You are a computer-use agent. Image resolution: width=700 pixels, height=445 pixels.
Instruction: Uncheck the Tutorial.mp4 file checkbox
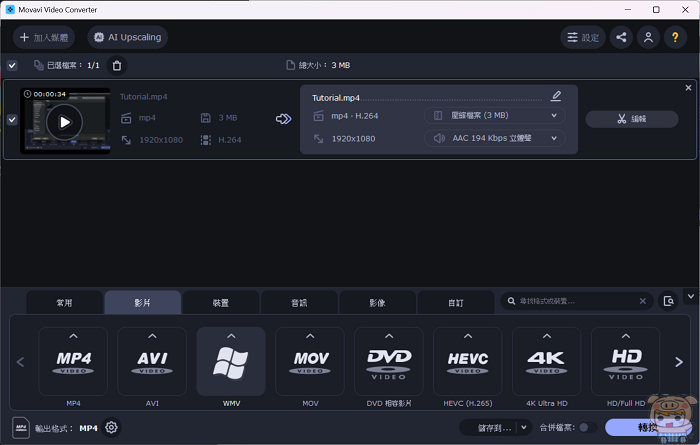point(12,119)
